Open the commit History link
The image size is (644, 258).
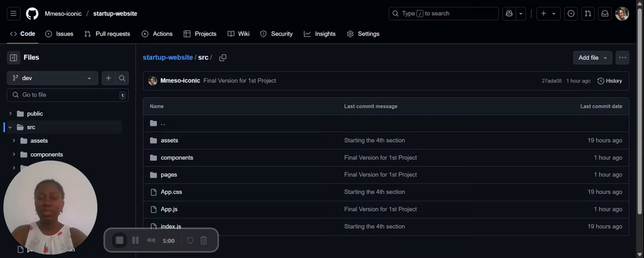tap(610, 81)
